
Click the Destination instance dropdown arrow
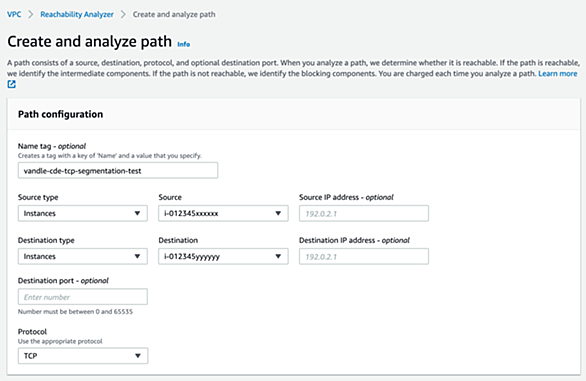coord(278,256)
